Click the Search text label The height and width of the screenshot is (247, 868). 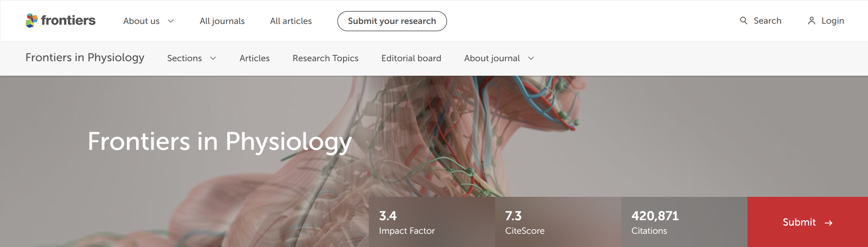point(767,21)
